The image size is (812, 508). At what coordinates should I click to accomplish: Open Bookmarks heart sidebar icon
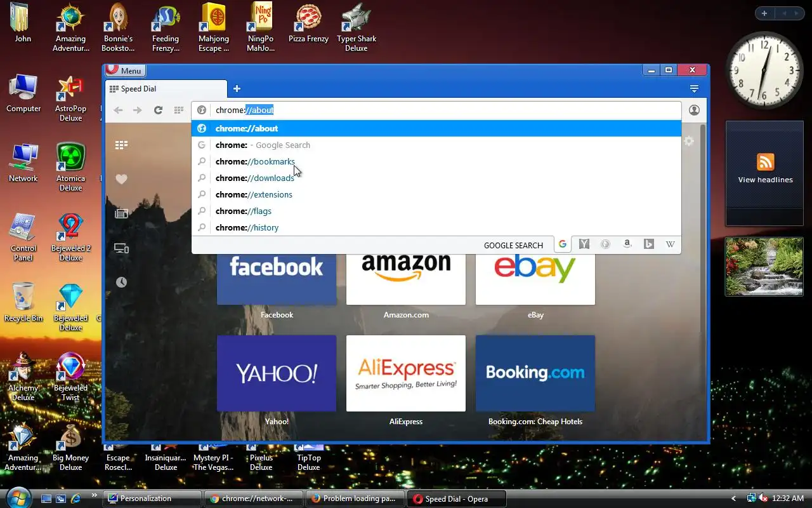[121, 179]
